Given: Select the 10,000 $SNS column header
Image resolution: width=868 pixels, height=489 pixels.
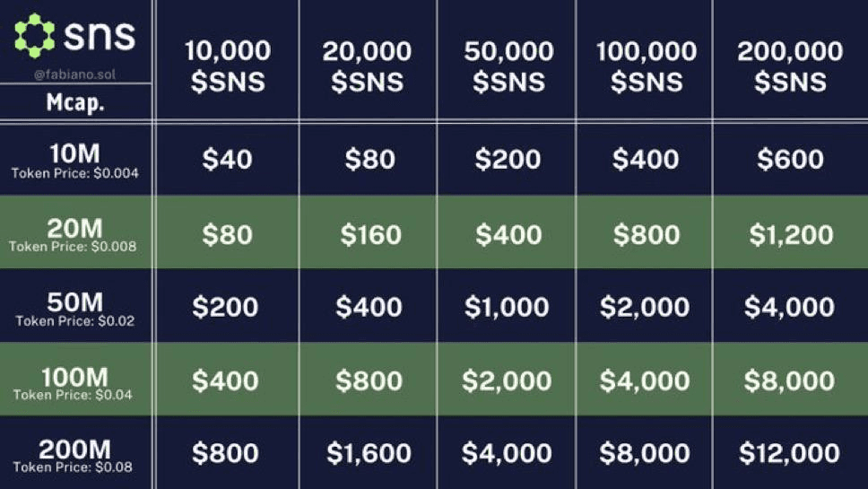Looking at the screenshot, I should click(x=228, y=65).
